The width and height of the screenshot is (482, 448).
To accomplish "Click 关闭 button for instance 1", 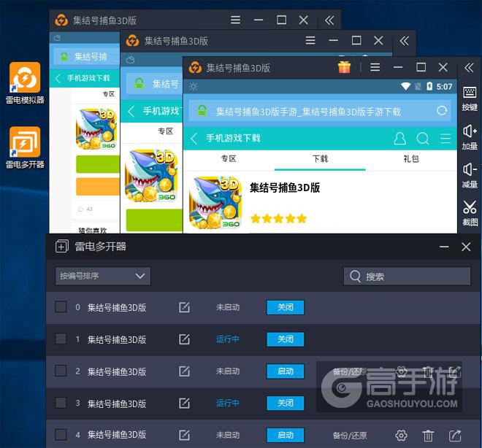I will coord(286,339).
